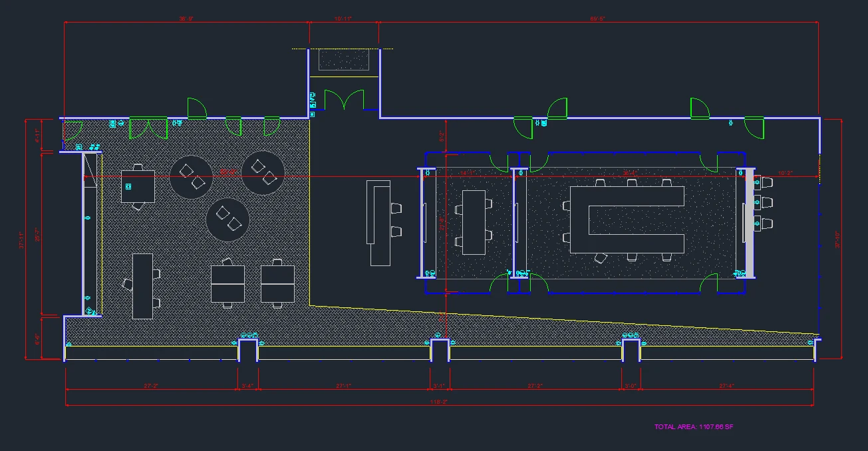The image size is (868, 451).
Task: Select the small door in top-left alcove
Action: point(72,131)
